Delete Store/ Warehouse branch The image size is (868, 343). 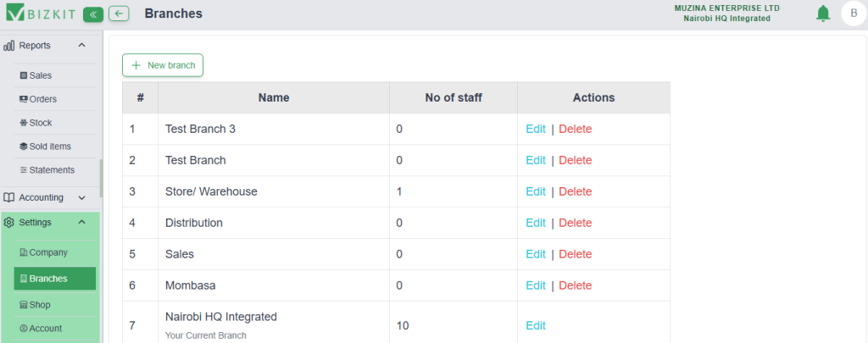click(576, 191)
